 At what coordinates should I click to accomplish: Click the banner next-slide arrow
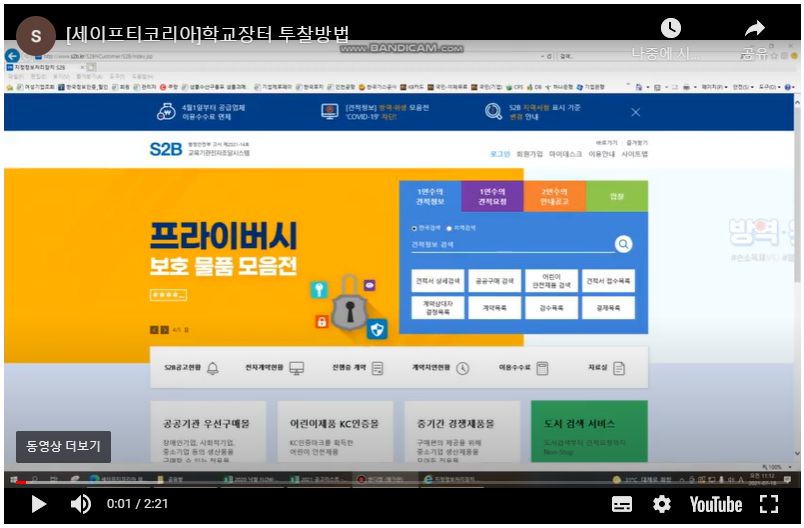click(x=165, y=330)
